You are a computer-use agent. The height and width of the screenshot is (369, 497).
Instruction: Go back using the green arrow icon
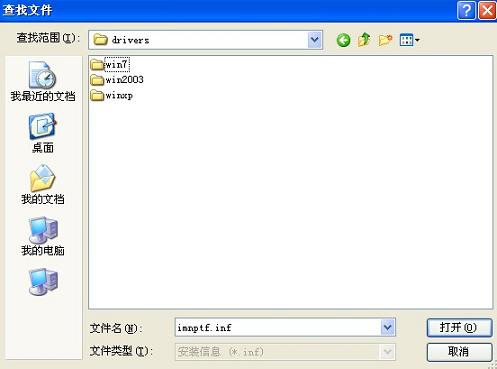click(x=343, y=40)
